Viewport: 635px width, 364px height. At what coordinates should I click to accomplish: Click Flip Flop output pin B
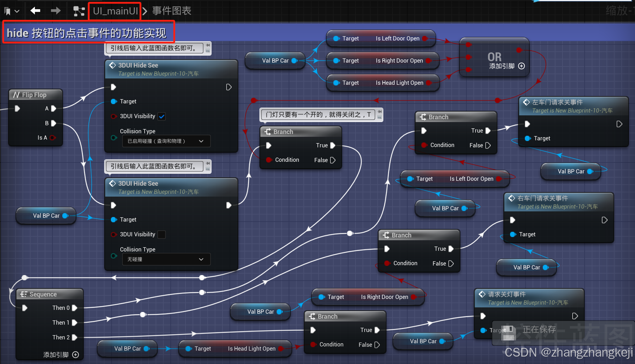pos(54,123)
